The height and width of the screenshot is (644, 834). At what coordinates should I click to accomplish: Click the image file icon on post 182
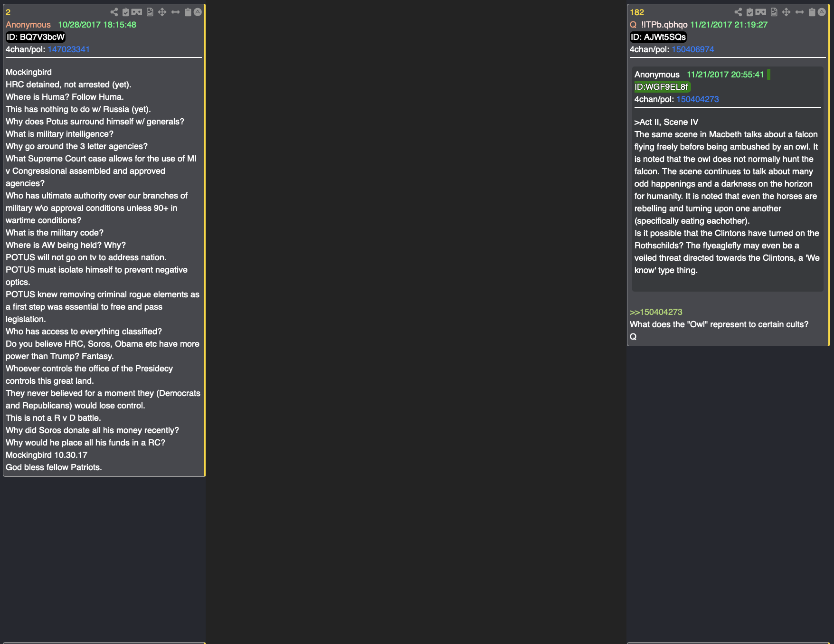tap(774, 12)
